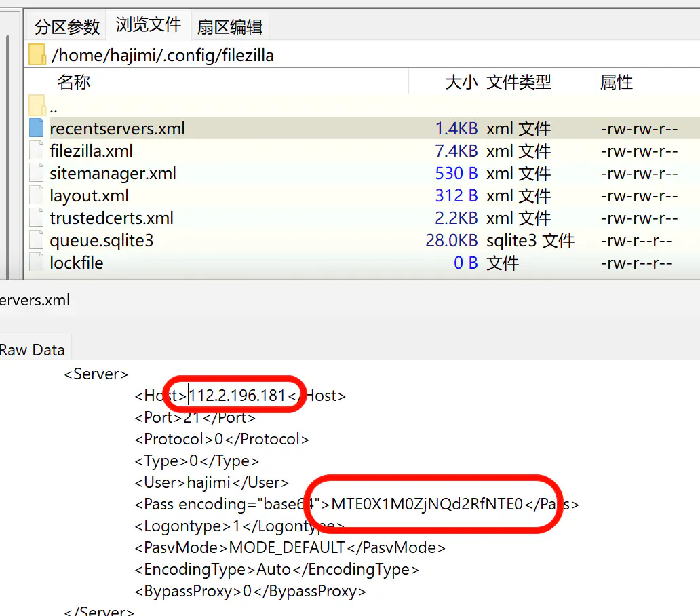700x616 pixels.
Task: Open the 扇区编辑 tab
Action: tap(229, 27)
